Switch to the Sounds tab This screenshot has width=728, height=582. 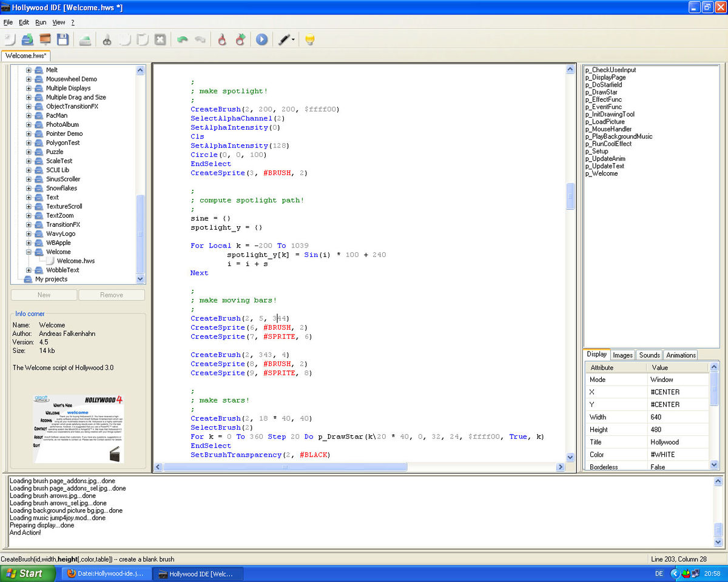tap(649, 355)
